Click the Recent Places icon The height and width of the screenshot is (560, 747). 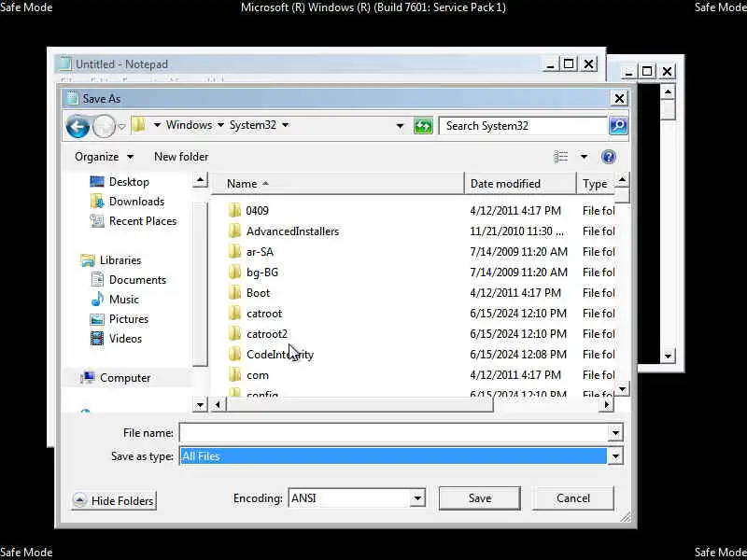click(x=97, y=221)
